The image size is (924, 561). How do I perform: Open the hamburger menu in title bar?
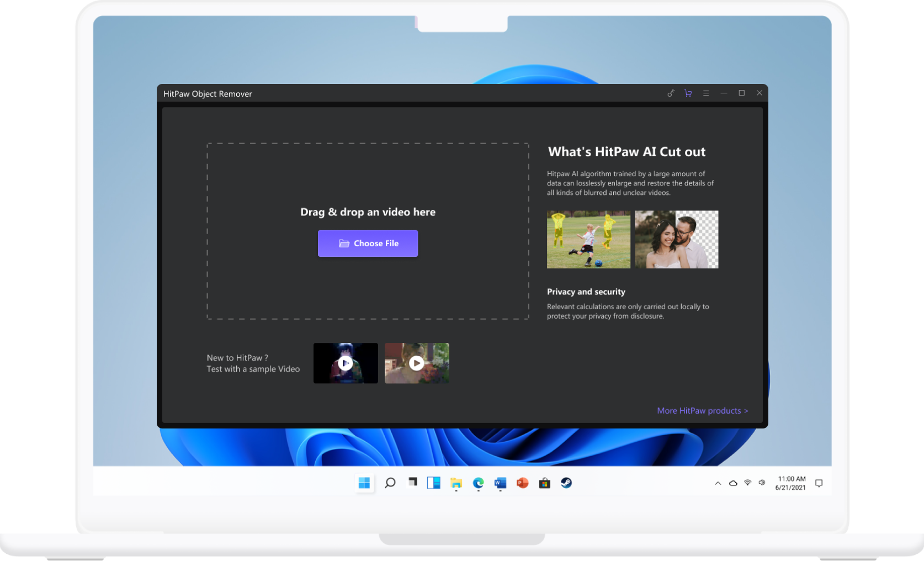coord(705,93)
